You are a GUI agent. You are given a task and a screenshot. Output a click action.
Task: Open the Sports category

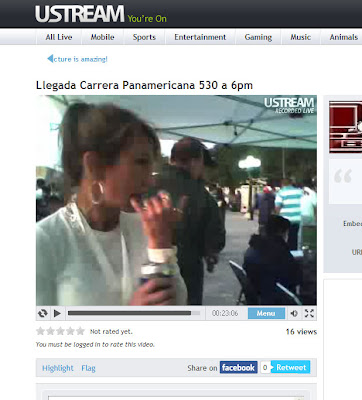tap(144, 37)
